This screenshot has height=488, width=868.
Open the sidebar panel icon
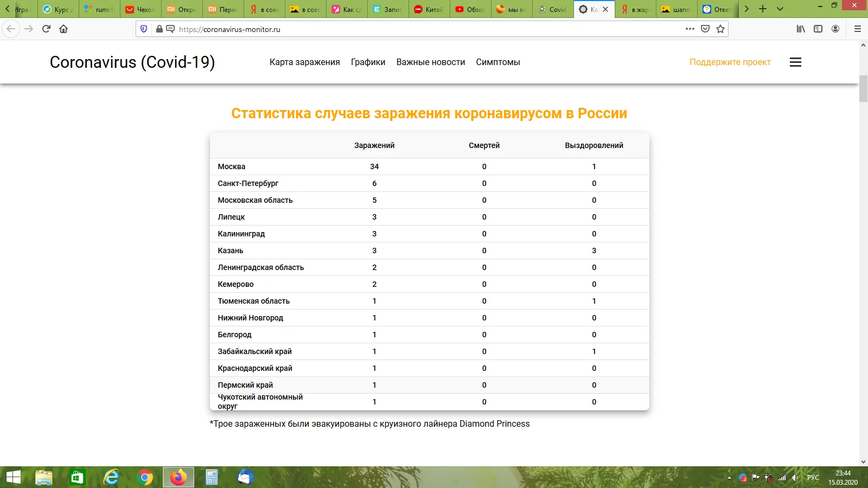(x=818, y=29)
